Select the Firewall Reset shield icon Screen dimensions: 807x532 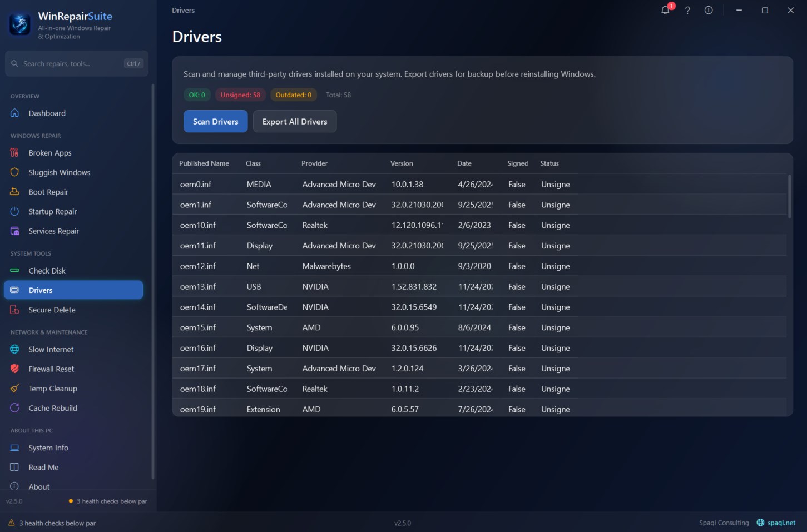click(15, 369)
